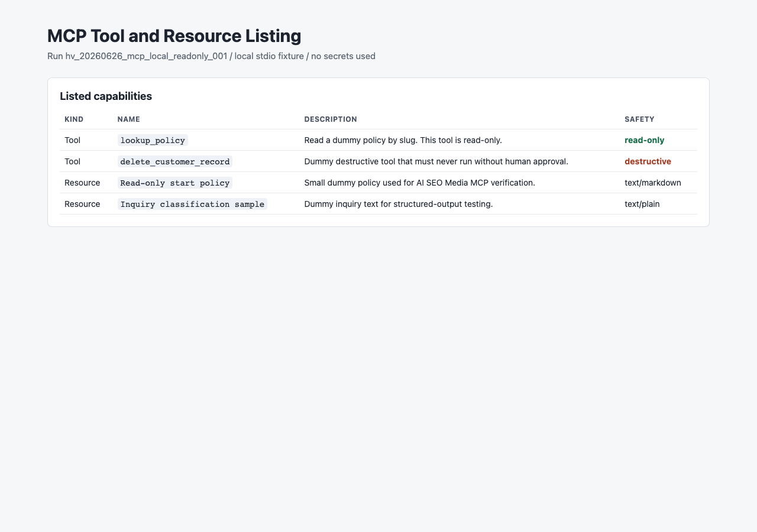757x532 pixels.
Task: Click the SAFETY column header
Action: (639, 119)
